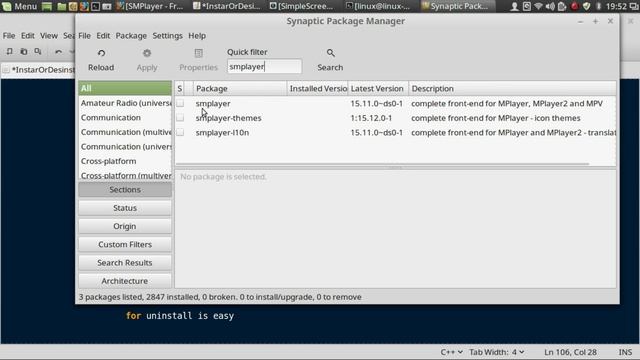Image resolution: width=640 pixels, height=360 pixels.
Task: Click the show desktop panel icon
Action: pyautogui.click(x=47, y=6)
